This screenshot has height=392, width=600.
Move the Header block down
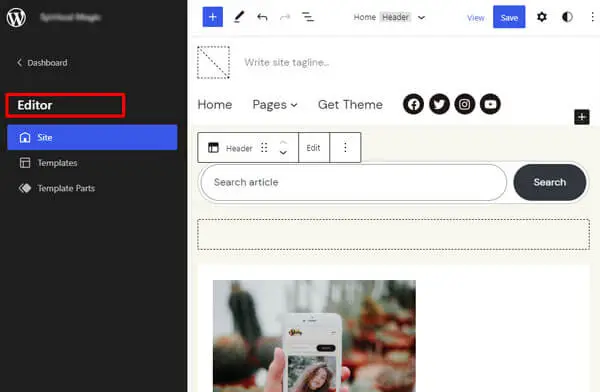283,153
